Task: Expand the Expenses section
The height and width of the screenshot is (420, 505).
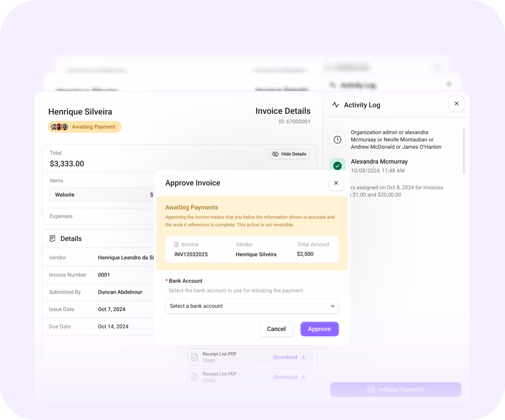Action: tap(61, 216)
